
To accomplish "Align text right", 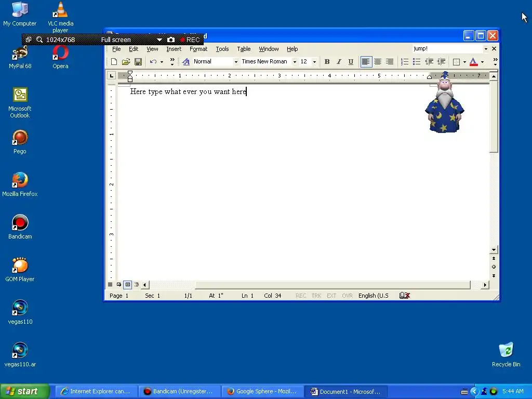I will (x=390, y=62).
